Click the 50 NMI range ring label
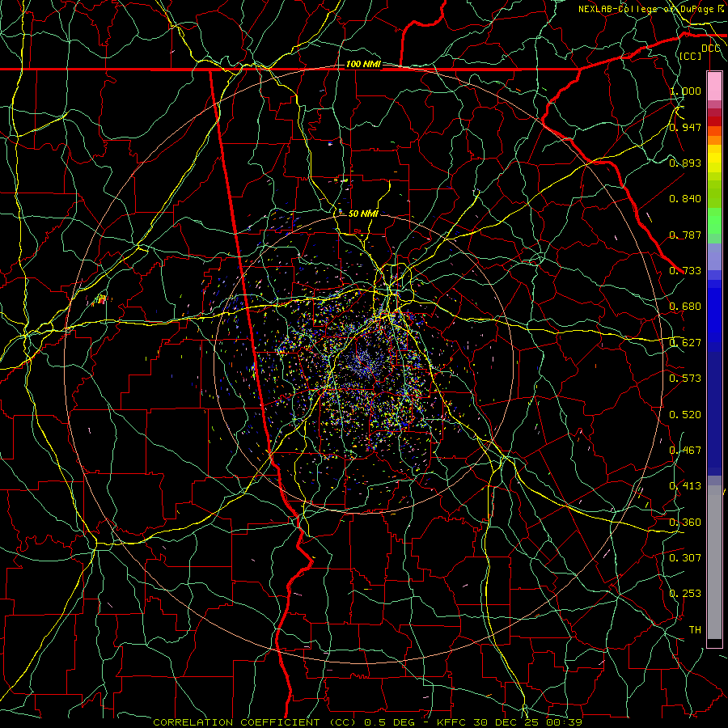 (363, 214)
